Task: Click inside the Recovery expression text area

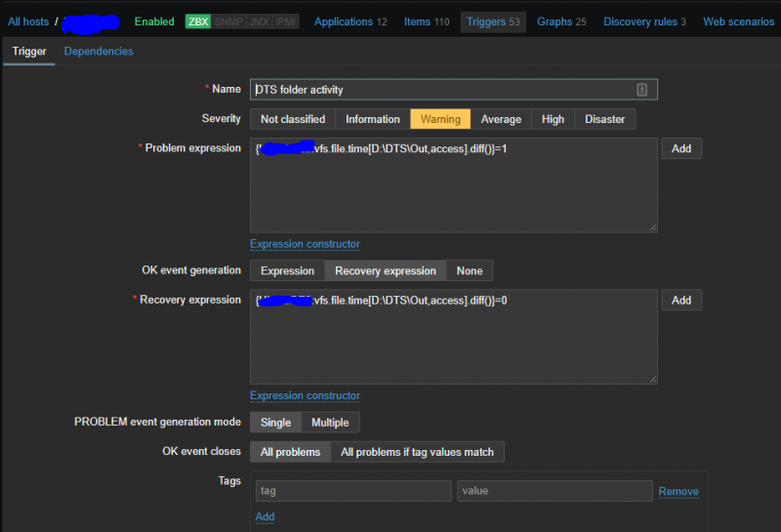Action: click(453, 337)
